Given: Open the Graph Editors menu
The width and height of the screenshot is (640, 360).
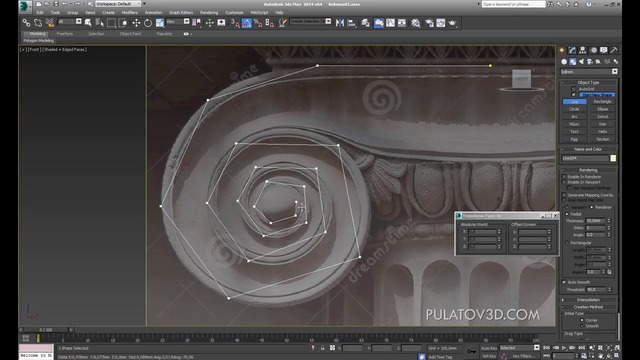Looking at the screenshot, I should [x=181, y=13].
